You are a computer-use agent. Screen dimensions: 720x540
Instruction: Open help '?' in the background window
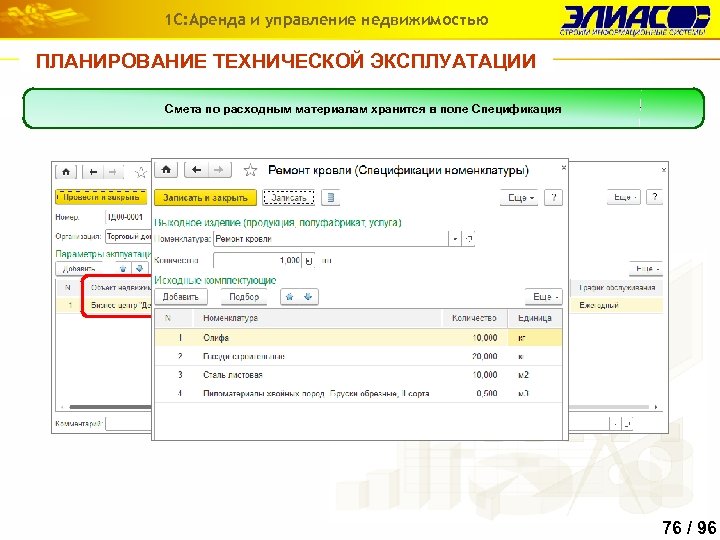(x=654, y=197)
